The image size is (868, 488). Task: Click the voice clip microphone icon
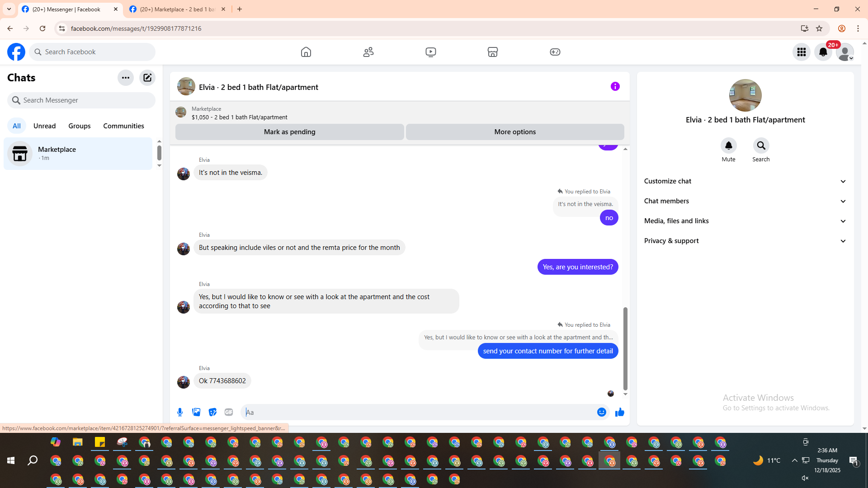click(x=180, y=412)
